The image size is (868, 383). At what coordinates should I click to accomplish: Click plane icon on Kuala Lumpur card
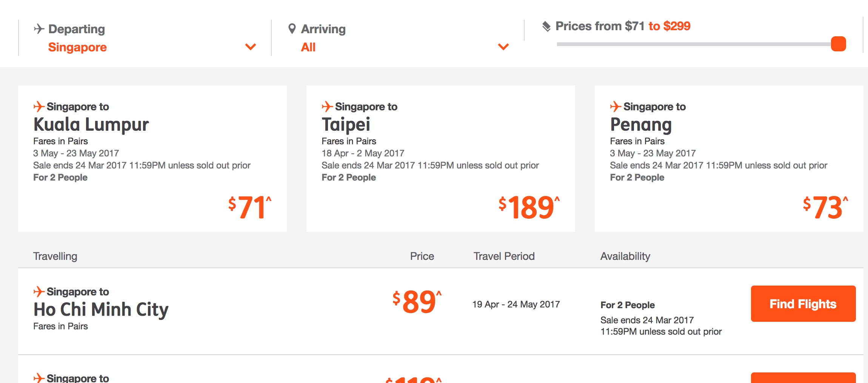38,107
